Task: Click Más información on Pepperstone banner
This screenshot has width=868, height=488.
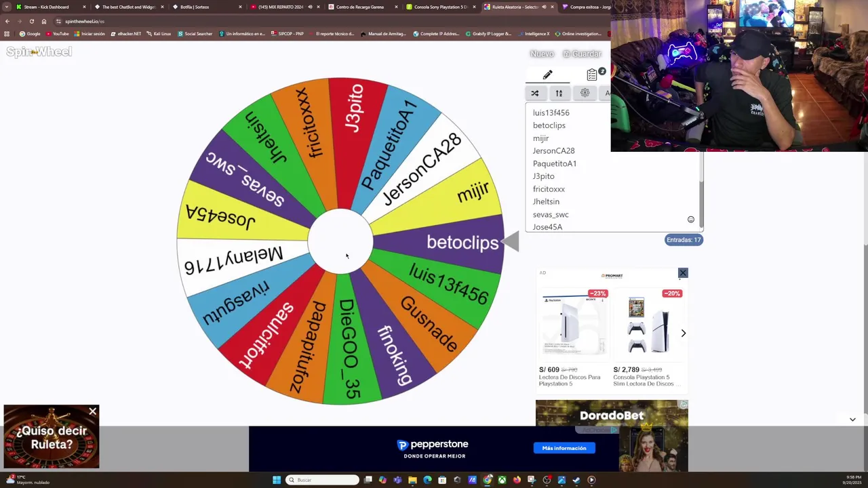Action: coord(564,448)
